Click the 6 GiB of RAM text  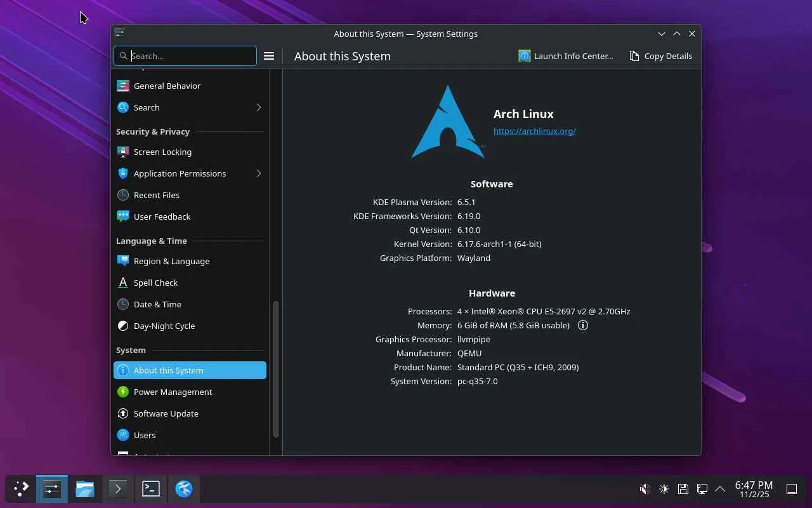[513, 325]
